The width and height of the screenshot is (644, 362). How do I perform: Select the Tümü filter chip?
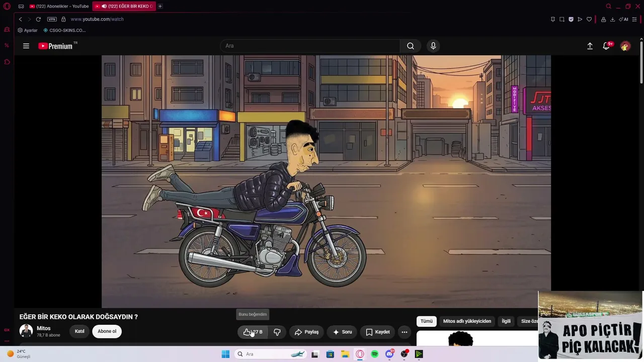427,321
